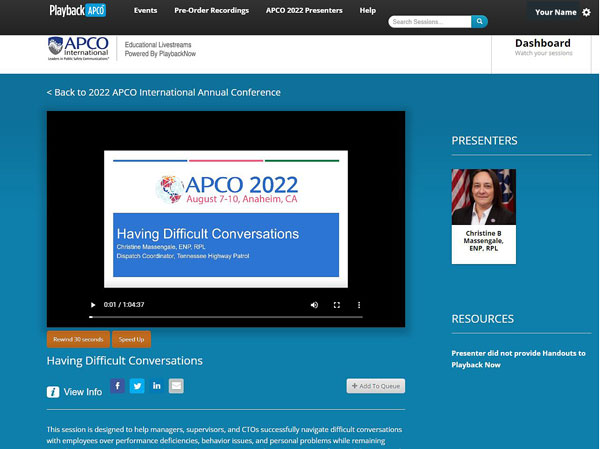
Task: Open APCO 2022 Presenters menu
Action: [304, 10]
